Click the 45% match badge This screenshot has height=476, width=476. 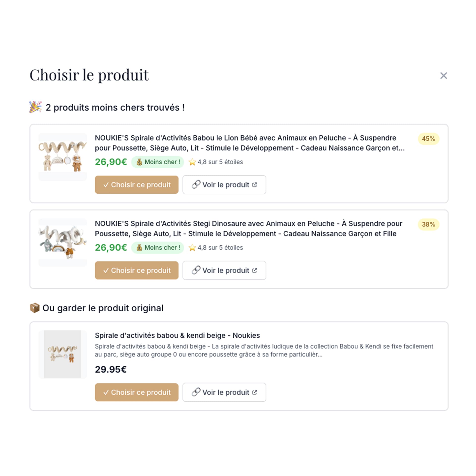pyautogui.click(x=428, y=139)
